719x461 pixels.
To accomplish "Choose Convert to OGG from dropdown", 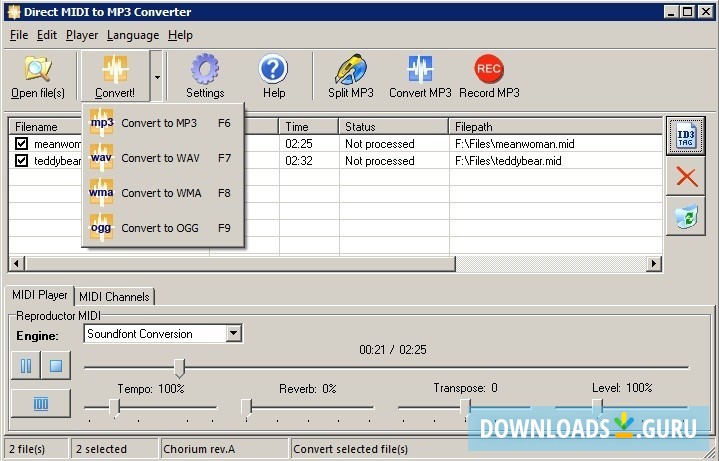I will pos(163,228).
